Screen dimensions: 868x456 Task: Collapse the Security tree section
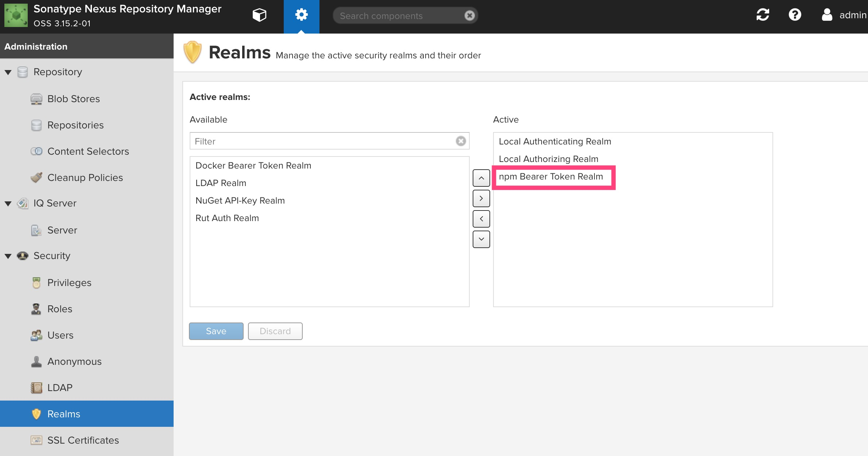tap(8, 256)
